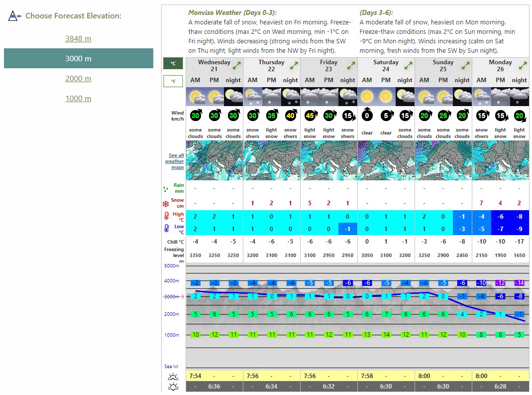Viewport: 532px width, 395px height.
Task: Click Saturday AM sunny weather icon
Action: pyautogui.click(x=367, y=96)
